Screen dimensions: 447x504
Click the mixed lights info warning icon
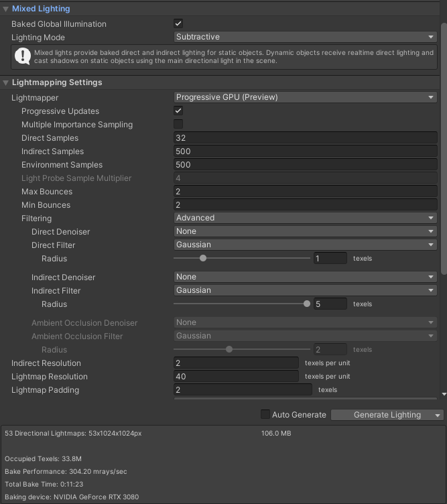(x=23, y=56)
